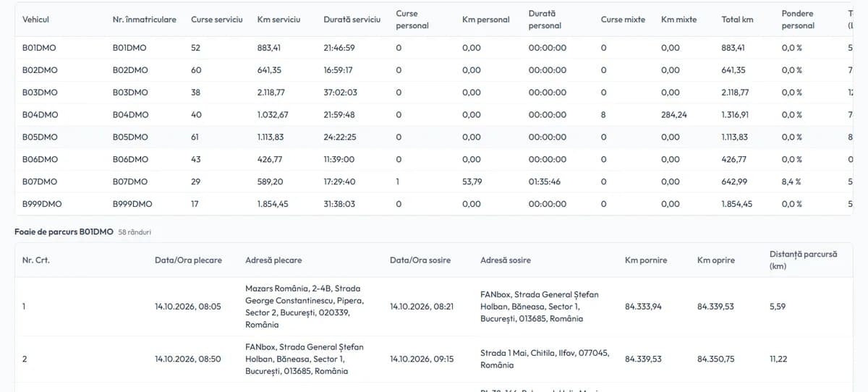868x392 pixels.
Task: Click Km serviciu value 426,77
Action: tap(270, 160)
